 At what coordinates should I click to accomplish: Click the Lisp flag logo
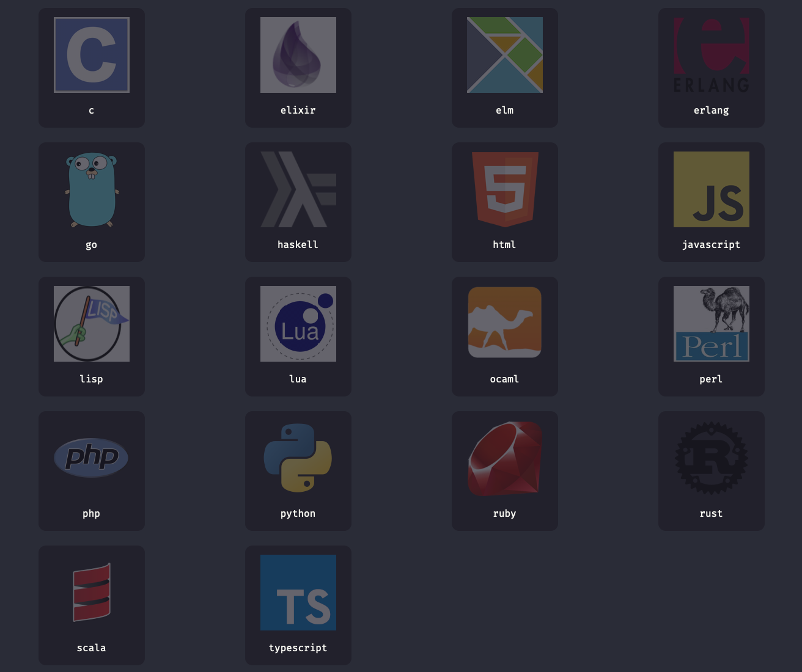coord(92,324)
